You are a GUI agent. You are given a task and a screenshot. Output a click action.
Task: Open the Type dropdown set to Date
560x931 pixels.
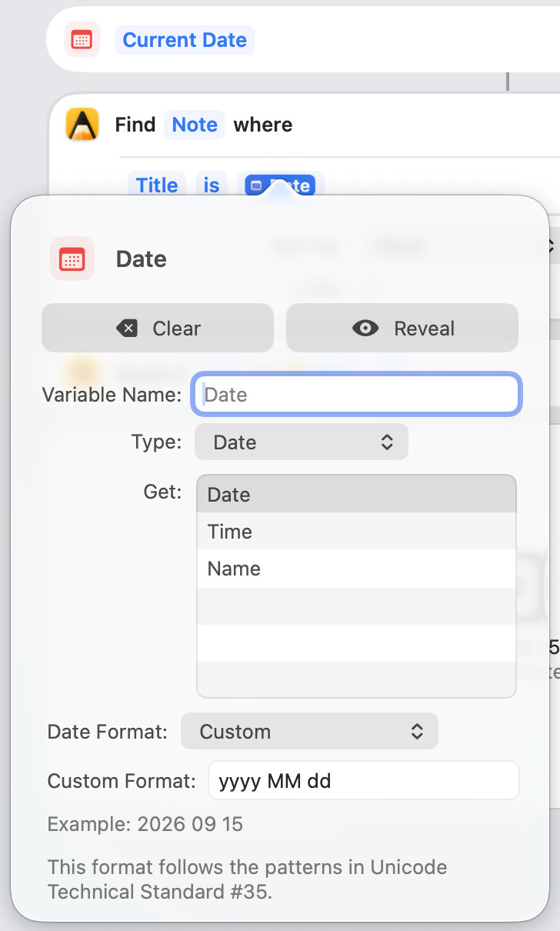[x=301, y=442]
